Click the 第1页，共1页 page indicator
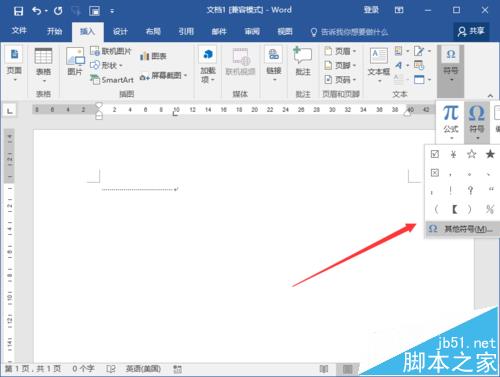Screen dimensions: 500x377 coord(33,369)
